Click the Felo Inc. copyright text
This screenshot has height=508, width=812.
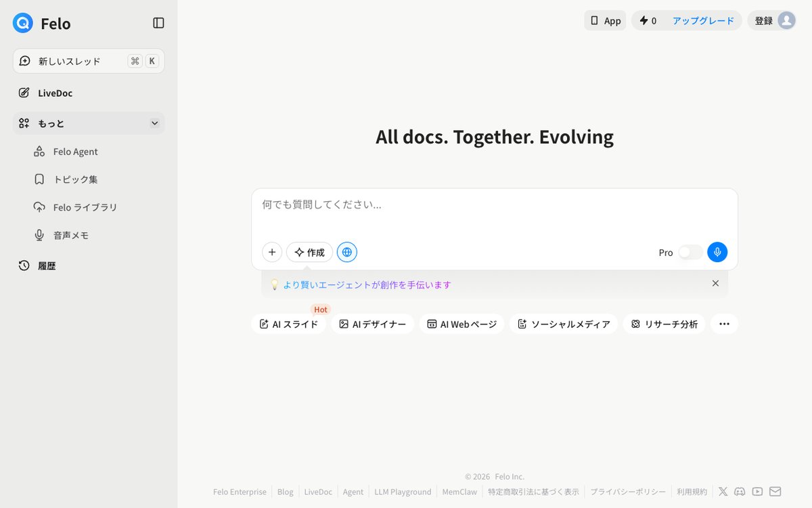tap(510, 477)
